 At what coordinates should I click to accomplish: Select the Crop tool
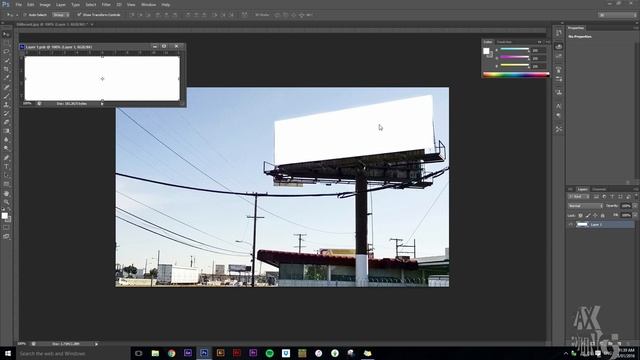click(x=6, y=69)
